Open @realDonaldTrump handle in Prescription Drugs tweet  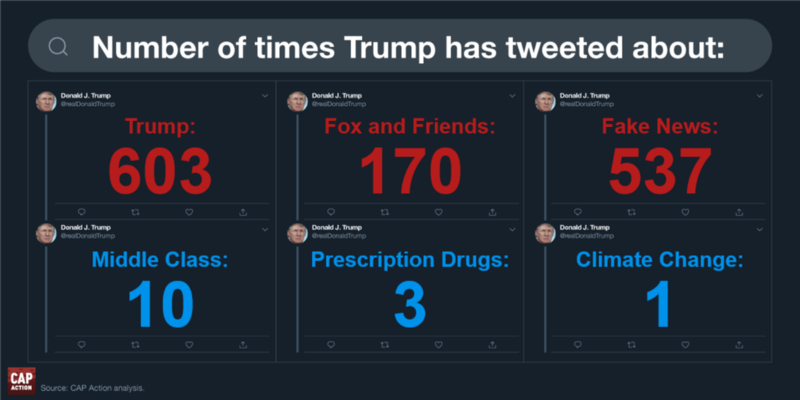coord(339,236)
